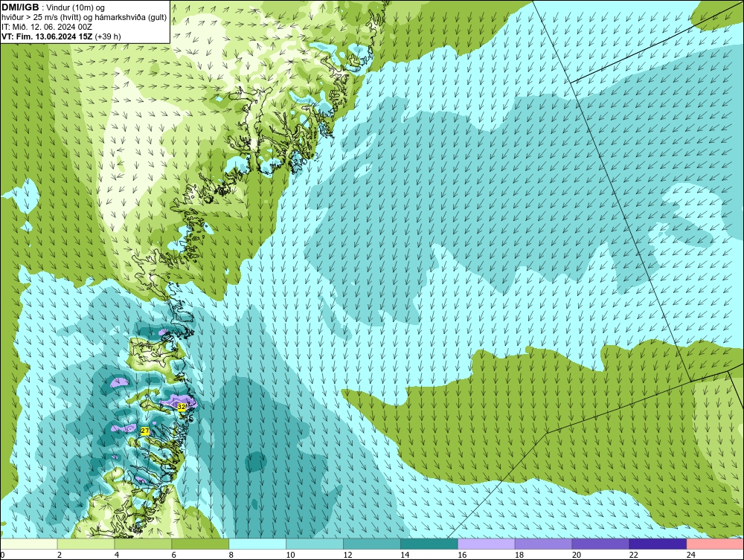Screen dimensions: 744x560
Task: Click the 22–24 m/s dark indigo legend swatch
Action: (658, 544)
